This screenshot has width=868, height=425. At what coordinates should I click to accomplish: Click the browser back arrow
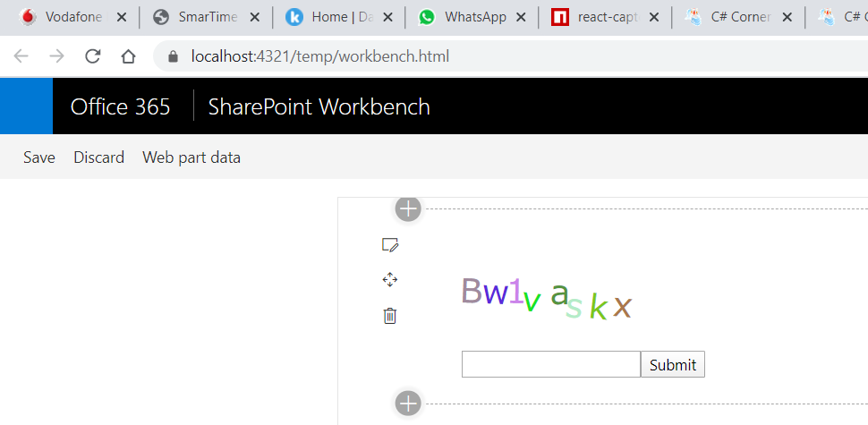coord(21,55)
